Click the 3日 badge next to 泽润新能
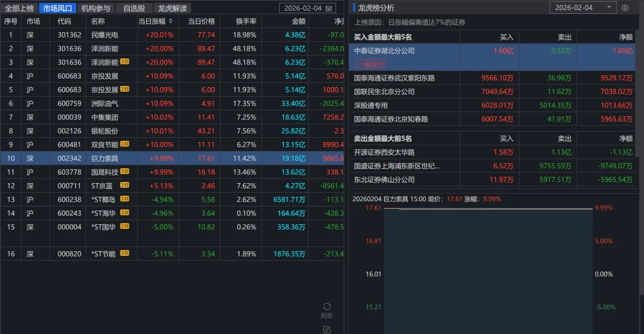The height and width of the screenshot is (334, 644). click(x=125, y=62)
